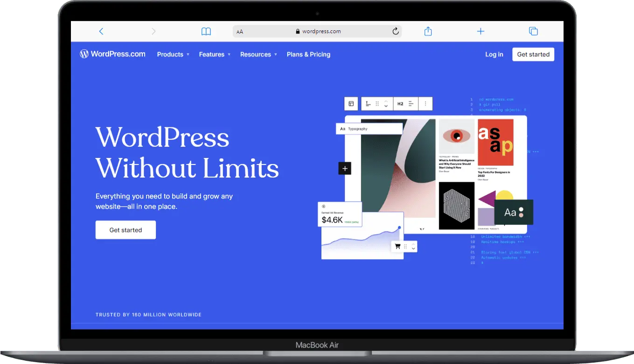Click the shopping cart block icon
634x364 pixels.
tap(397, 247)
